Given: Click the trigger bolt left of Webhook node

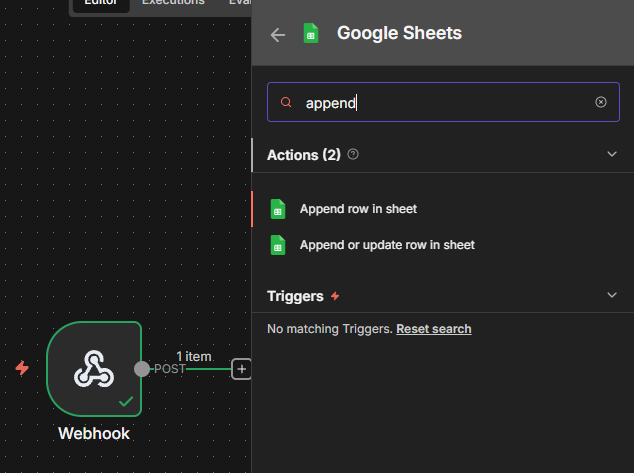Looking at the screenshot, I should pyautogui.click(x=22, y=368).
